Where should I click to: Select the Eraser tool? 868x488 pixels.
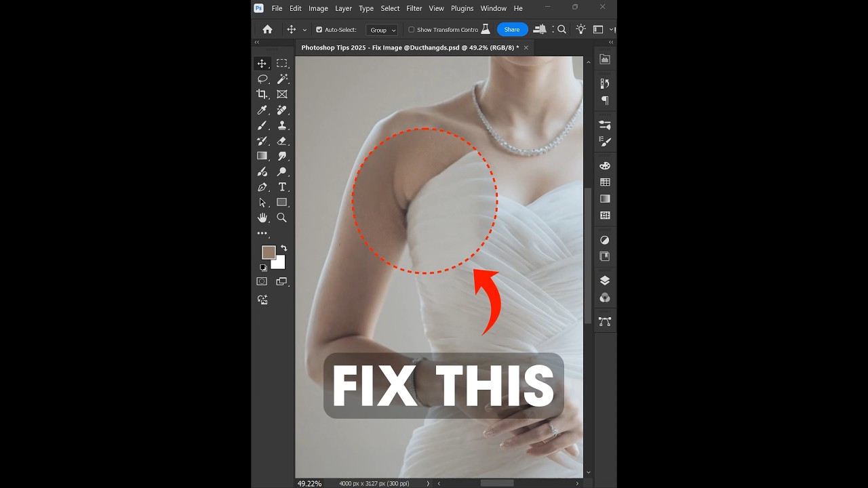point(282,141)
